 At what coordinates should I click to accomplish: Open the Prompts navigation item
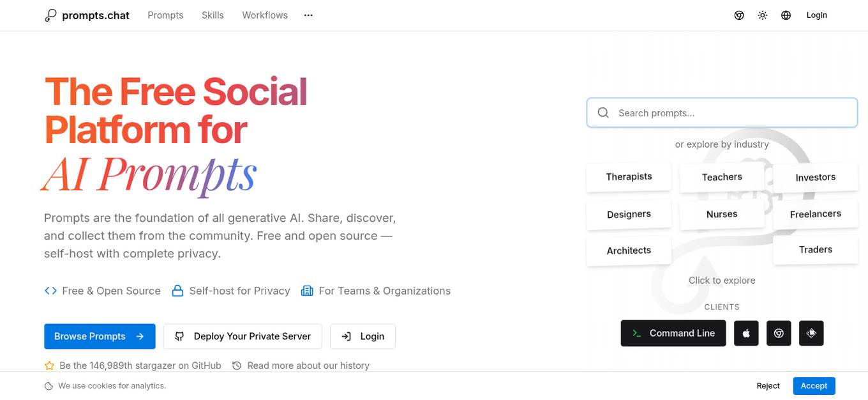click(165, 15)
